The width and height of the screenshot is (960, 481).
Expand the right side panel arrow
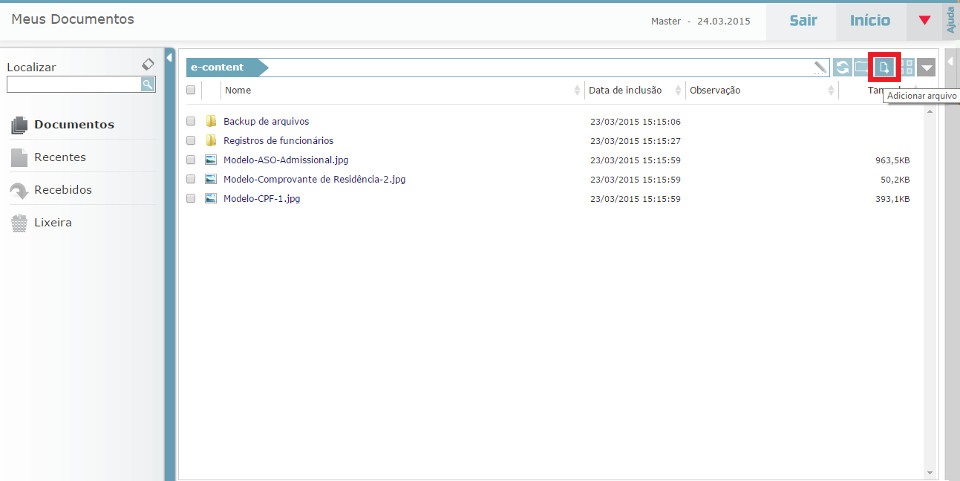pos(951,61)
